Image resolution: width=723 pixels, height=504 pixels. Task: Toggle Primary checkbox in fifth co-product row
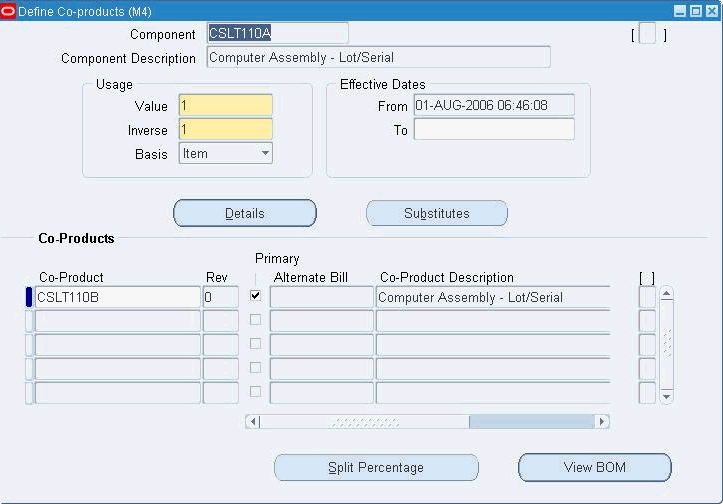point(255,391)
